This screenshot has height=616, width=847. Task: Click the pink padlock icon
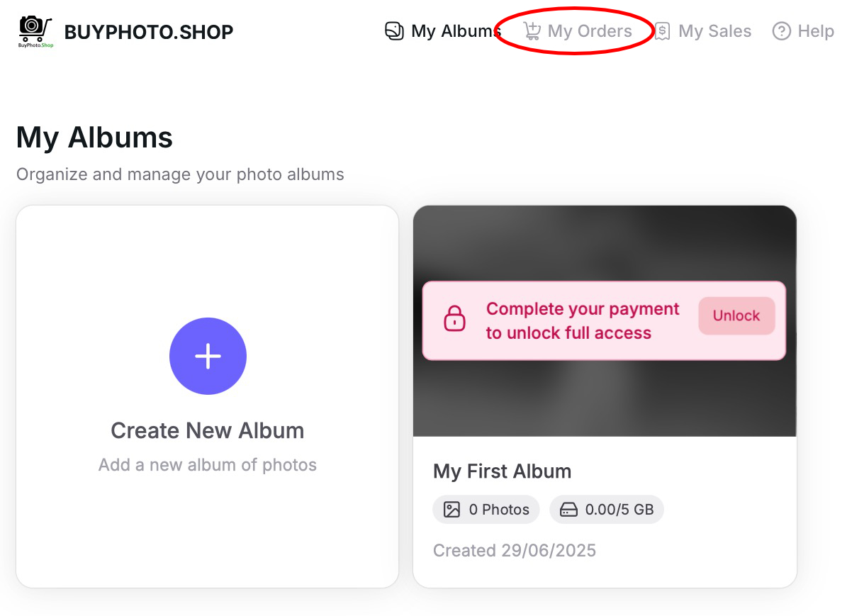point(454,319)
